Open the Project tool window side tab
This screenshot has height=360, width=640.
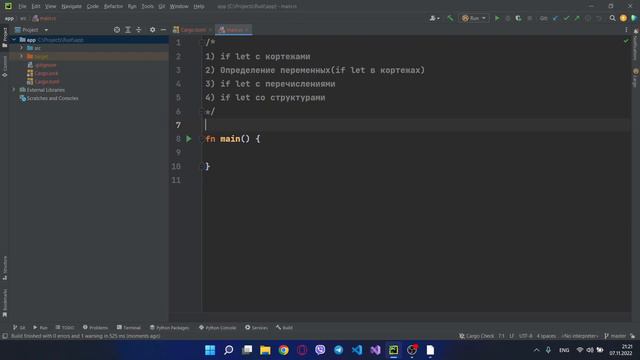4,37
